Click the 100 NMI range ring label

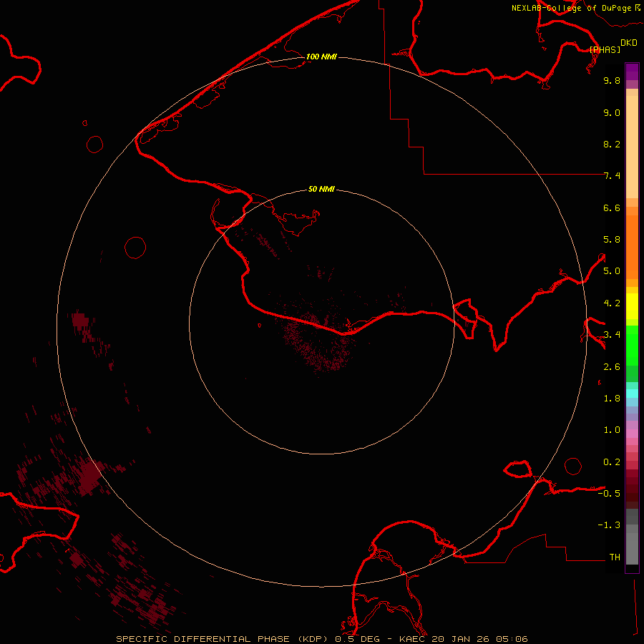tap(321, 57)
